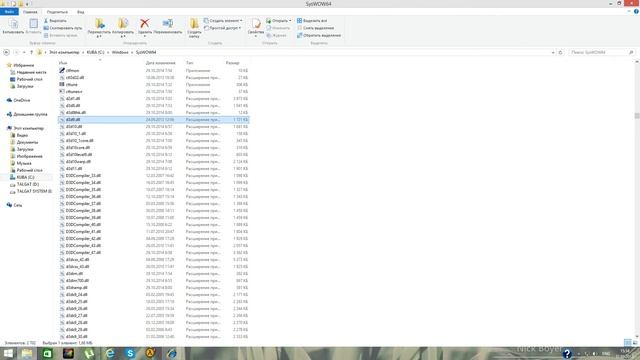This screenshot has width=640, height=360.
Task: Go forward with the forward arrow button
Action: point(16,52)
